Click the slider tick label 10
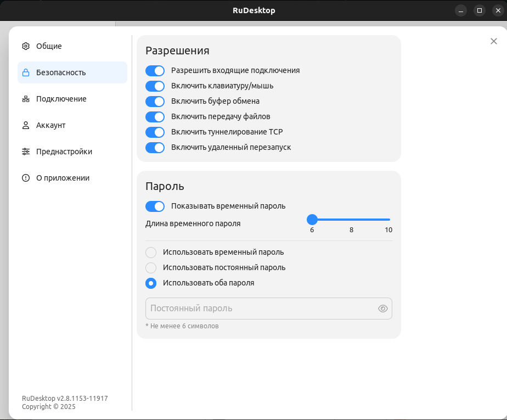Image resolution: width=507 pixels, height=420 pixels. pyautogui.click(x=388, y=229)
